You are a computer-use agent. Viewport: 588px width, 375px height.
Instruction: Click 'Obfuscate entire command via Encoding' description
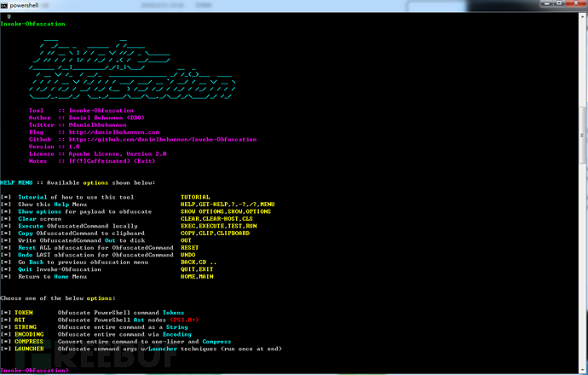(x=124, y=334)
